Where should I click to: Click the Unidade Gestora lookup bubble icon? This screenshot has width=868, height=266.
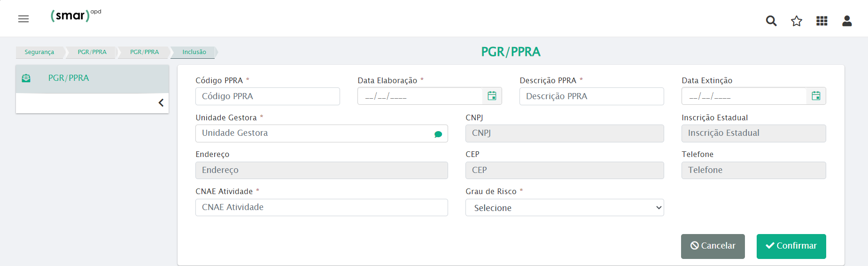[438, 134]
